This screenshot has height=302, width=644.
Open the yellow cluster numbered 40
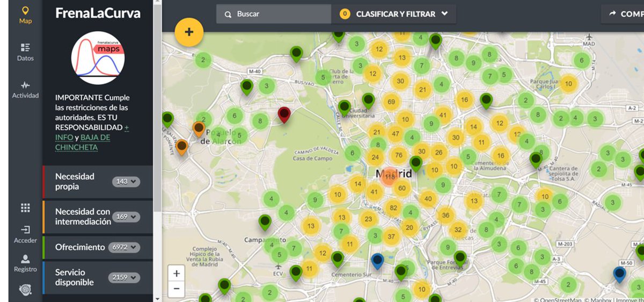point(428,199)
